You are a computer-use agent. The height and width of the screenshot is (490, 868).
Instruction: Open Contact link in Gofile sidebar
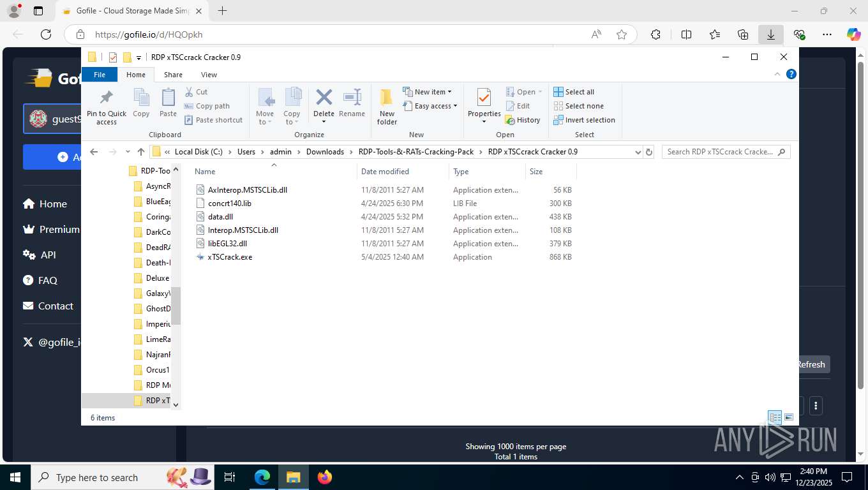point(48,306)
